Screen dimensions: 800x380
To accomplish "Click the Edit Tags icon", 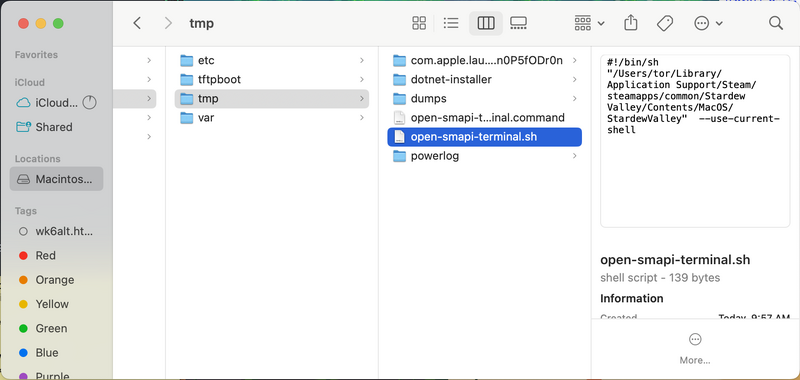I will 665,23.
